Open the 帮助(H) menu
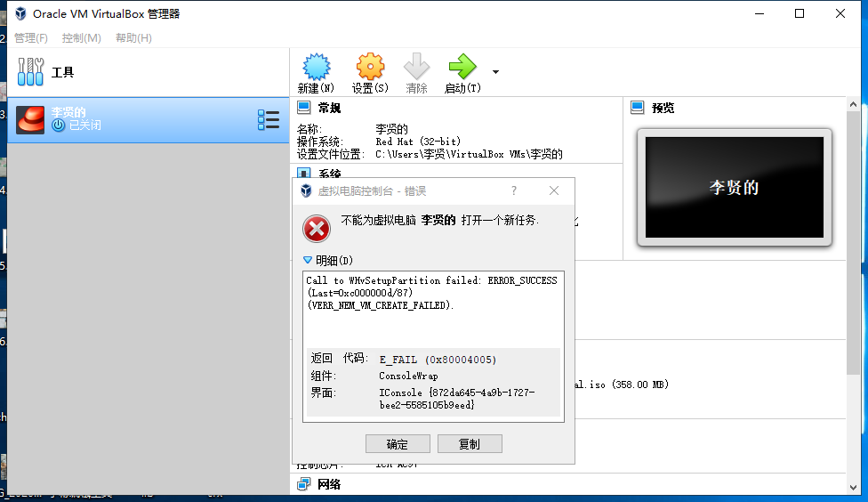 tap(133, 37)
